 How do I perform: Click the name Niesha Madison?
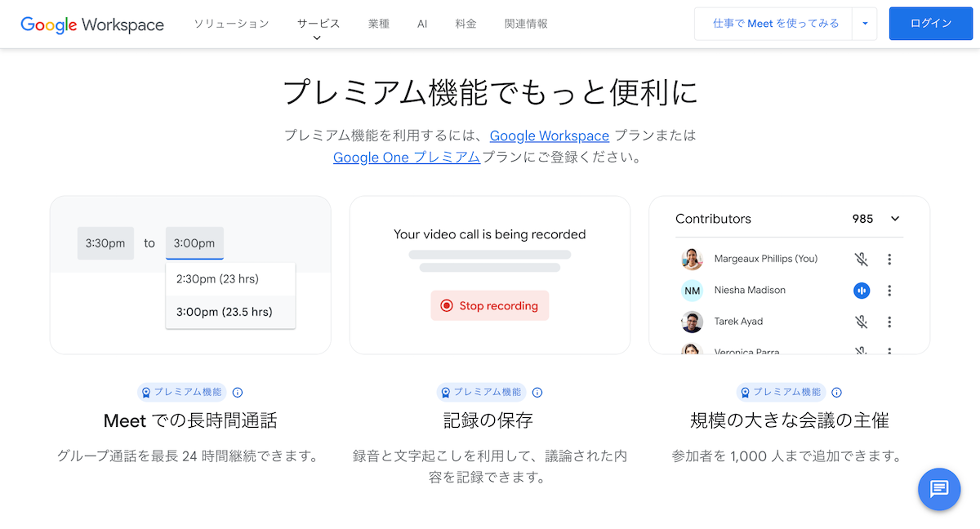coord(750,290)
